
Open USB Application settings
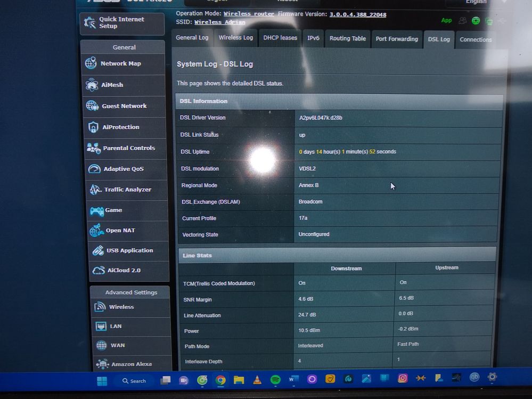tap(129, 250)
